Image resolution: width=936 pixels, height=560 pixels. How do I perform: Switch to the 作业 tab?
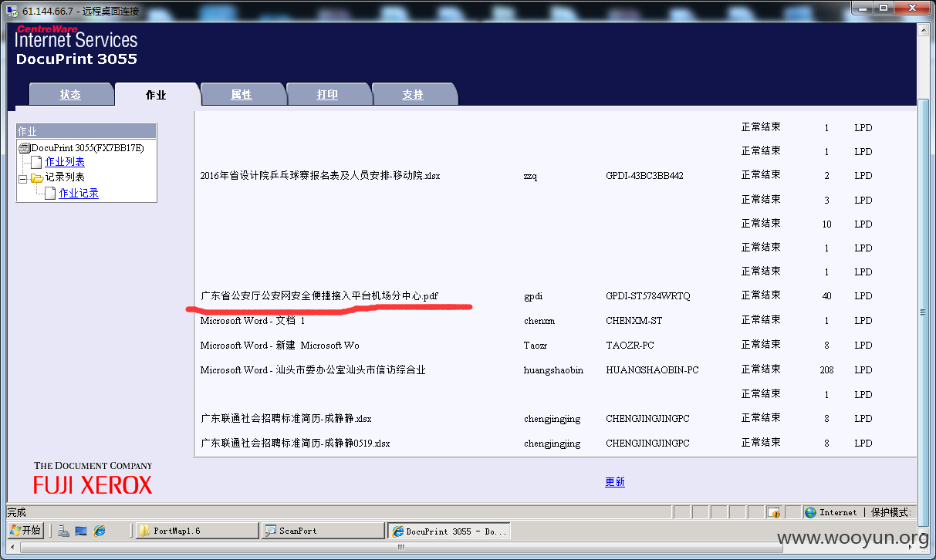click(x=156, y=94)
